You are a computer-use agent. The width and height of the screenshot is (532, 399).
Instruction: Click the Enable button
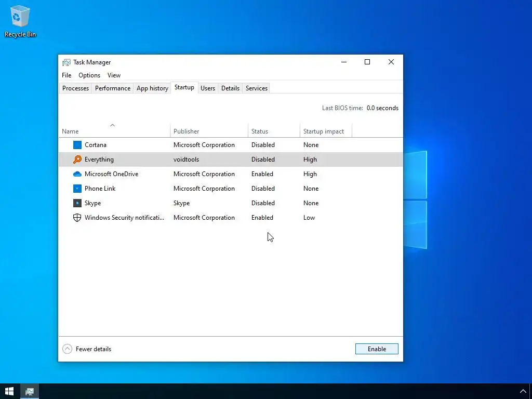(377, 349)
